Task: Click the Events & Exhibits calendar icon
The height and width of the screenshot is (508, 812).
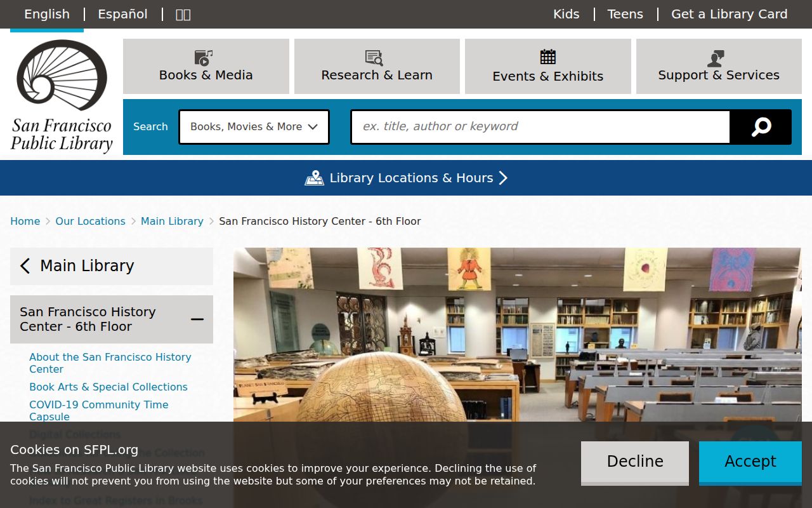Action: (548, 57)
